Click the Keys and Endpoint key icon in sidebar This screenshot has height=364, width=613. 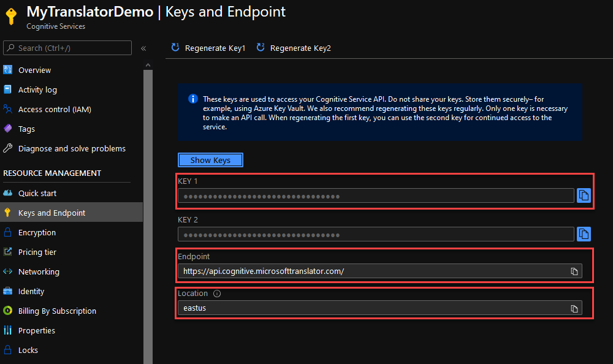point(7,213)
